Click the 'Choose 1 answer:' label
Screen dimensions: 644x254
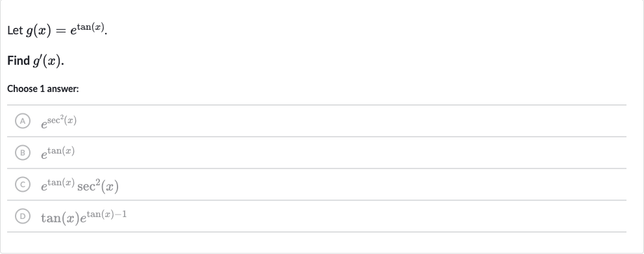pos(43,89)
